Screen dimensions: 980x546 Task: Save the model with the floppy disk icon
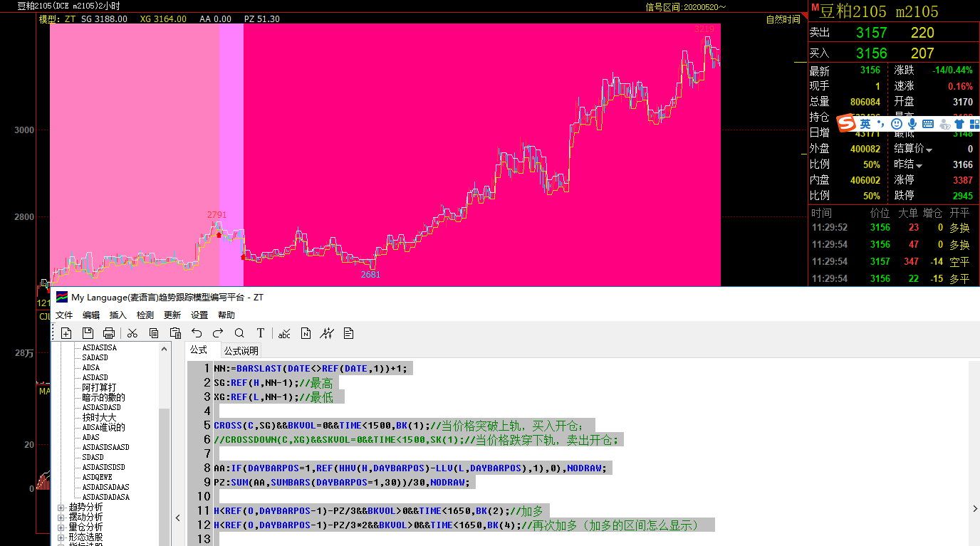[88, 333]
